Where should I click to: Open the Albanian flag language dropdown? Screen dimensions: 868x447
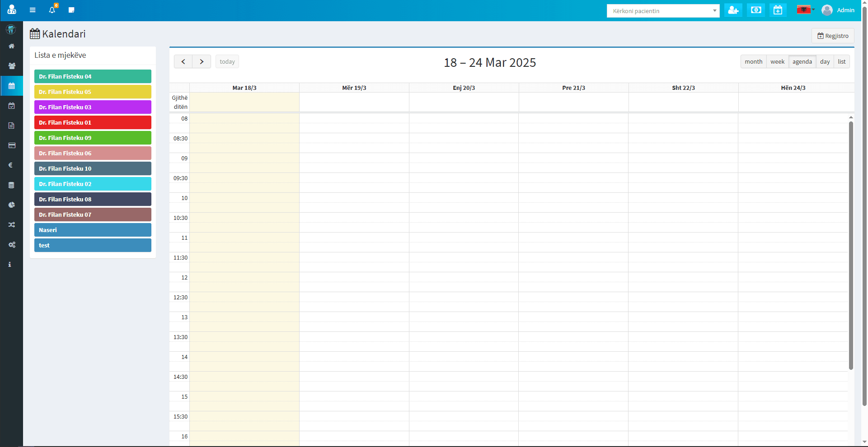[806, 10]
